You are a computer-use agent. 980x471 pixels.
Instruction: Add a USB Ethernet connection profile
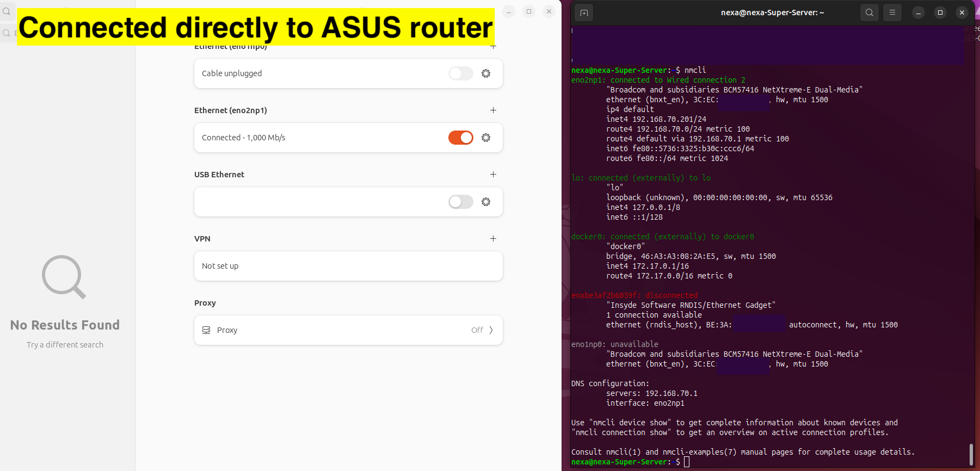[x=493, y=175]
